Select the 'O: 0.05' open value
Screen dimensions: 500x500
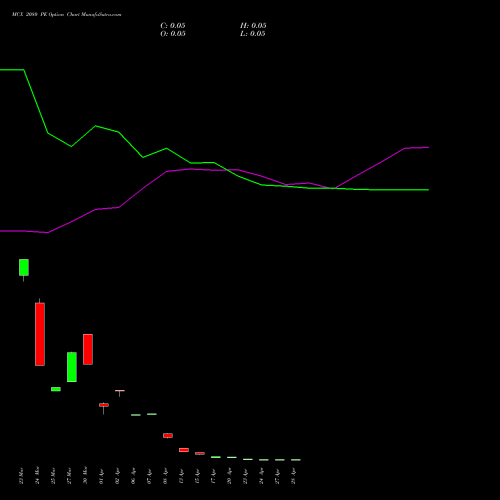pyautogui.click(x=173, y=34)
